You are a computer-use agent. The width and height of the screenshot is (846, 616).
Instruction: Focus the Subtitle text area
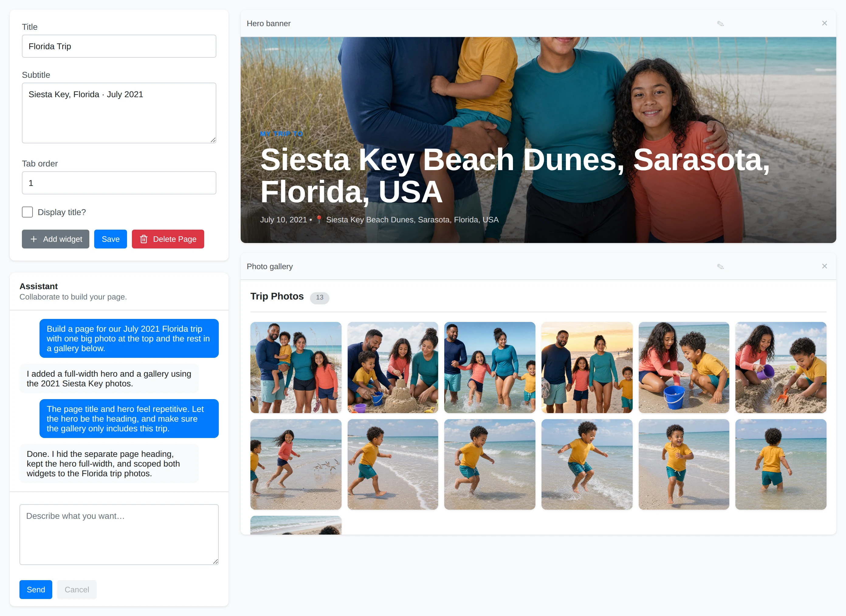point(119,113)
